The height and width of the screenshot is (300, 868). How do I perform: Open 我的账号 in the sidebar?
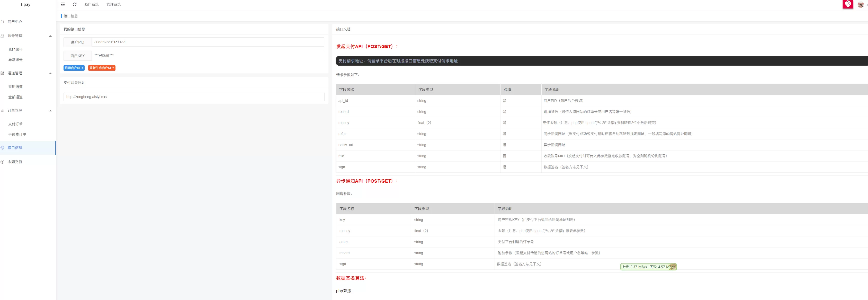click(15, 50)
